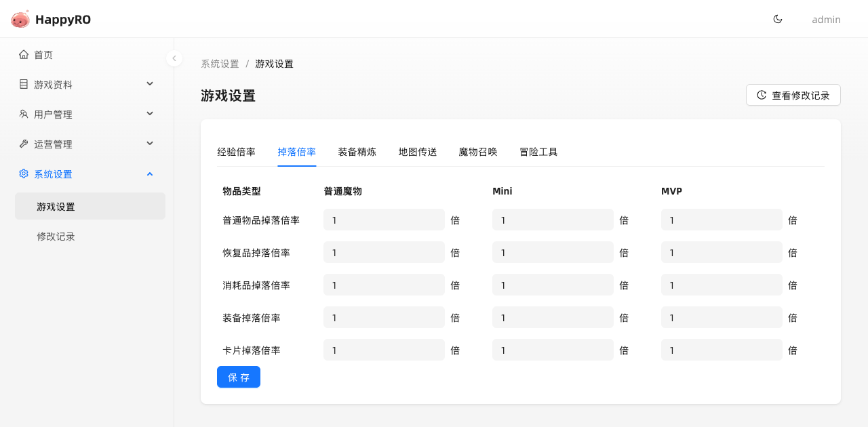Click the 用户管理 users icon
Viewport: 868px width, 427px height.
[x=24, y=114]
